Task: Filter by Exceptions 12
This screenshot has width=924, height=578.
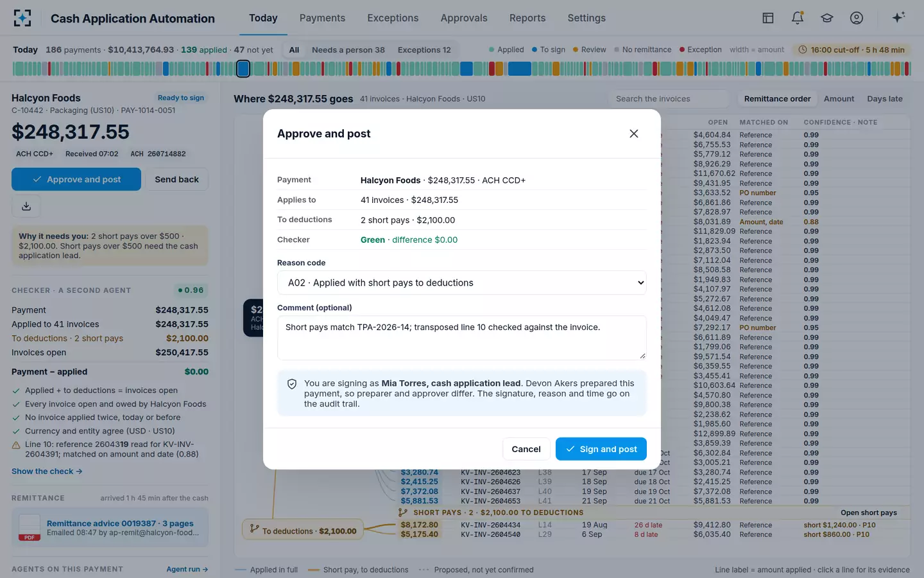Action: [424, 49]
